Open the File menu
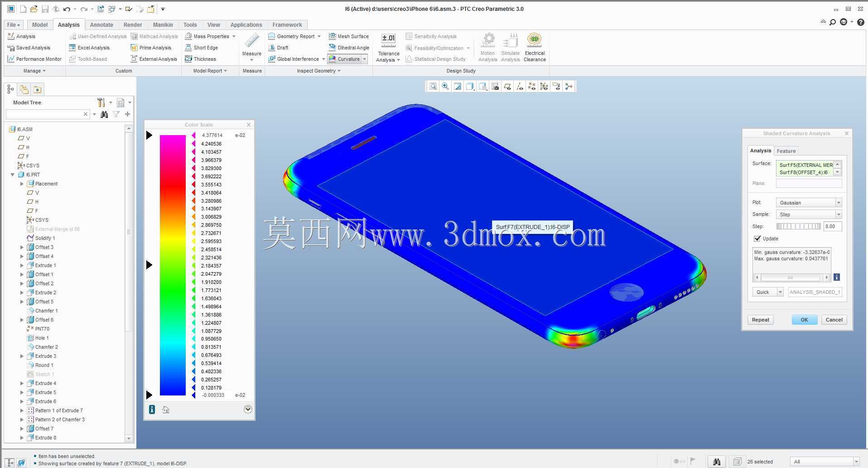868x468 pixels. pyautogui.click(x=14, y=25)
